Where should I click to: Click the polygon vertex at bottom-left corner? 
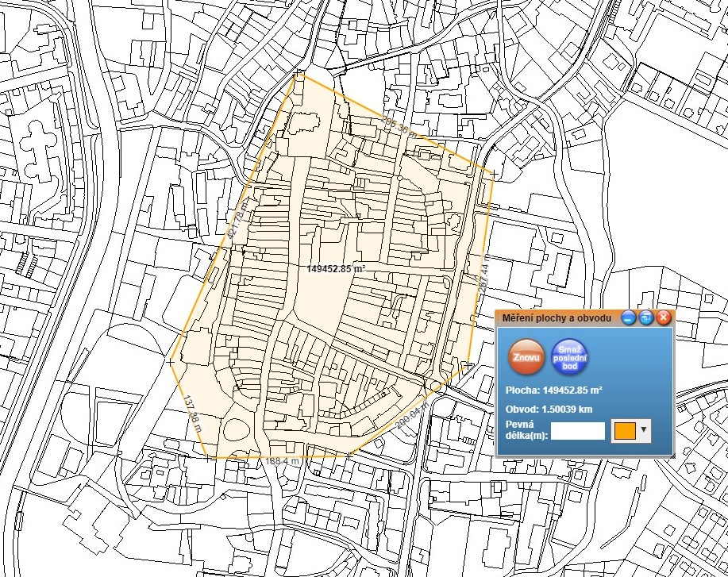(x=208, y=458)
